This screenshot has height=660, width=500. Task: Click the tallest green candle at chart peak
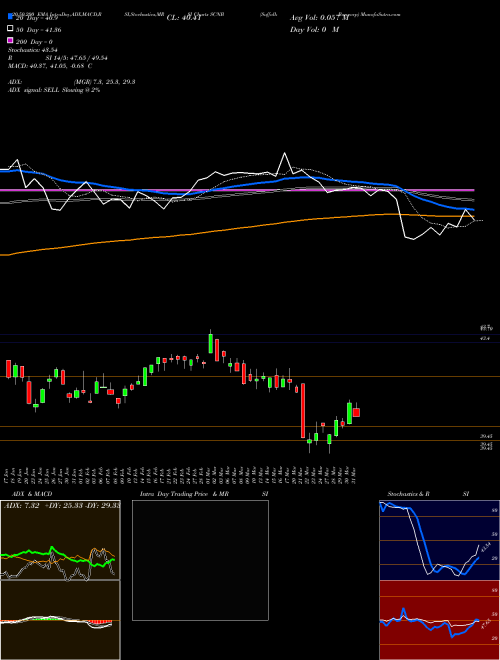(x=210, y=343)
